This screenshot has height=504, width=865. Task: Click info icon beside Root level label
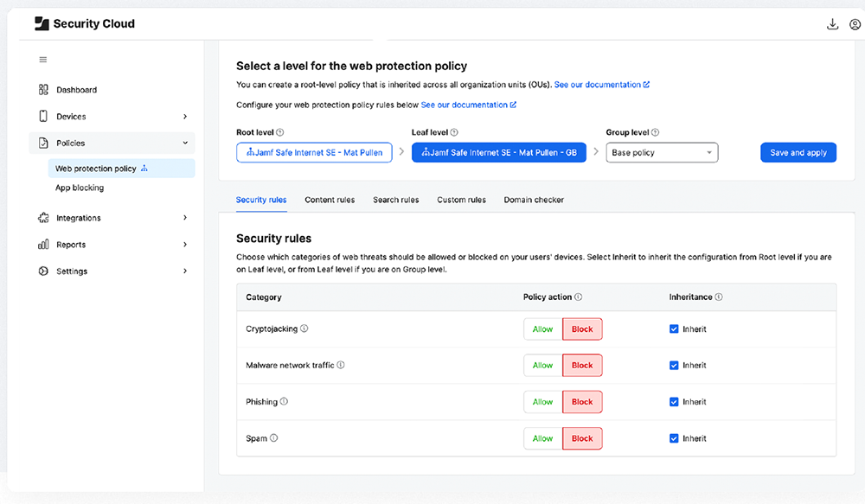point(279,132)
